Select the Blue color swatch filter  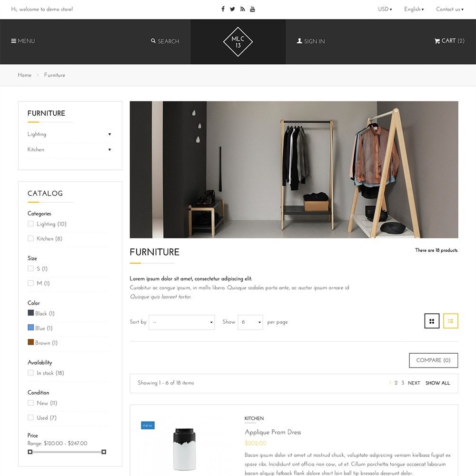click(30, 327)
